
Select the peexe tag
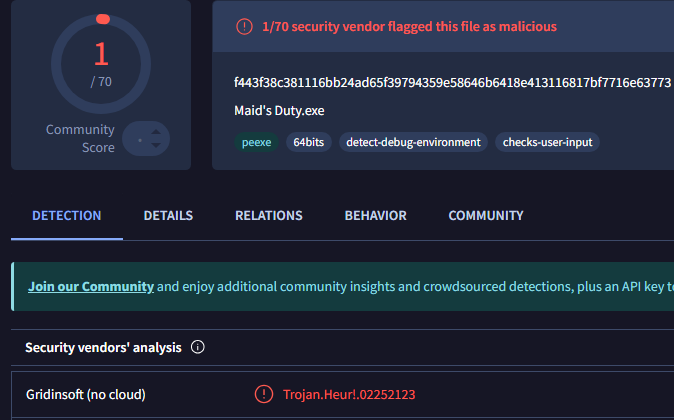(255, 142)
